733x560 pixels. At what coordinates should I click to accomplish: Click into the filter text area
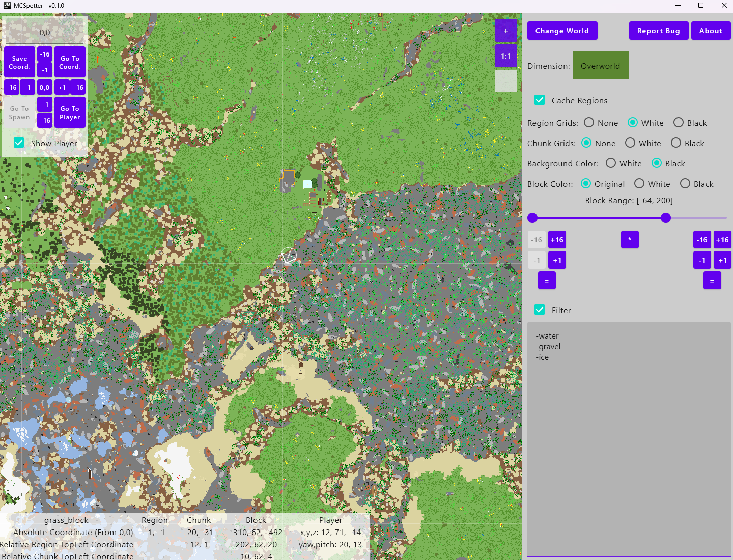(x=629, y=439)
